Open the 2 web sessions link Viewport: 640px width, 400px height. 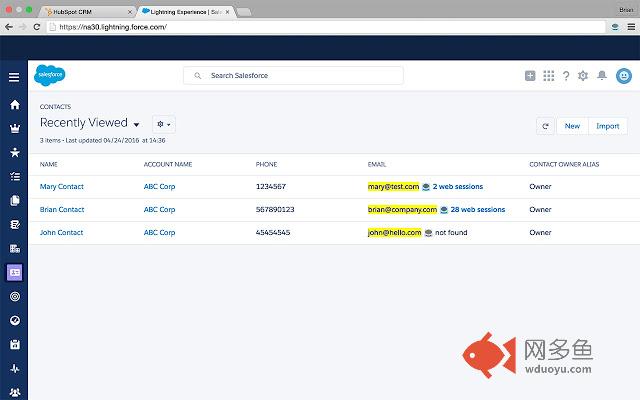(458, 187)
